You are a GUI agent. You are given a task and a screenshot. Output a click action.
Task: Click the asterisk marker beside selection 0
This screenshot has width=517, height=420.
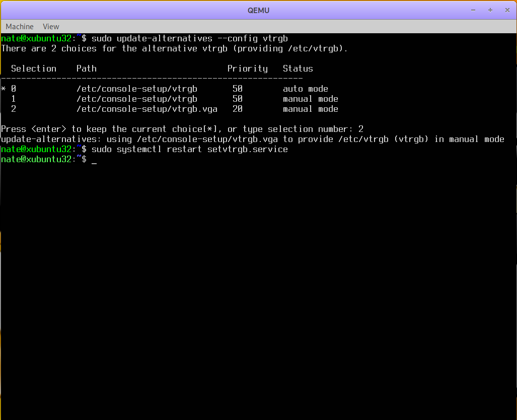point(4,90)
